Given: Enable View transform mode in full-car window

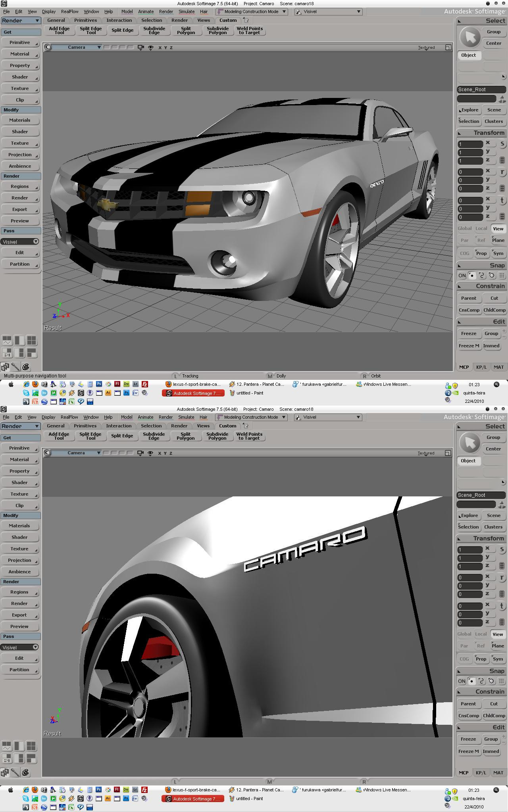Looking at the screenshot, I should pos(498,228).
